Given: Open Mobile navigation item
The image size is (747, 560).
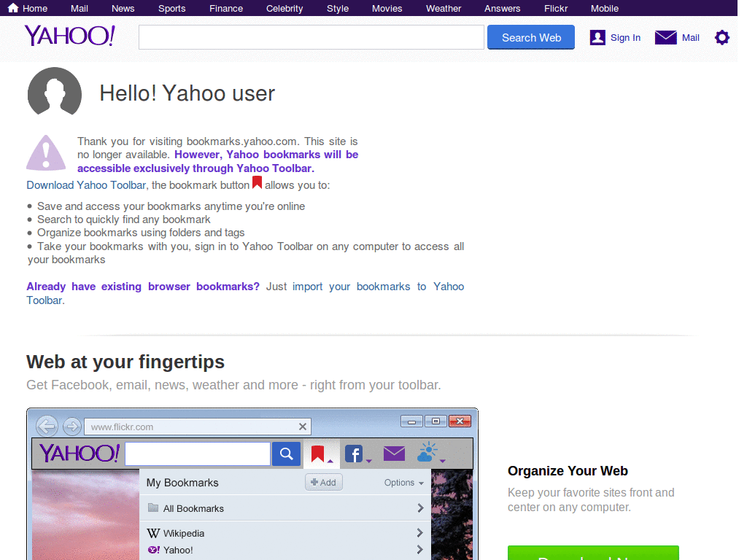Looking at the screenshot, I should (605, 9).
